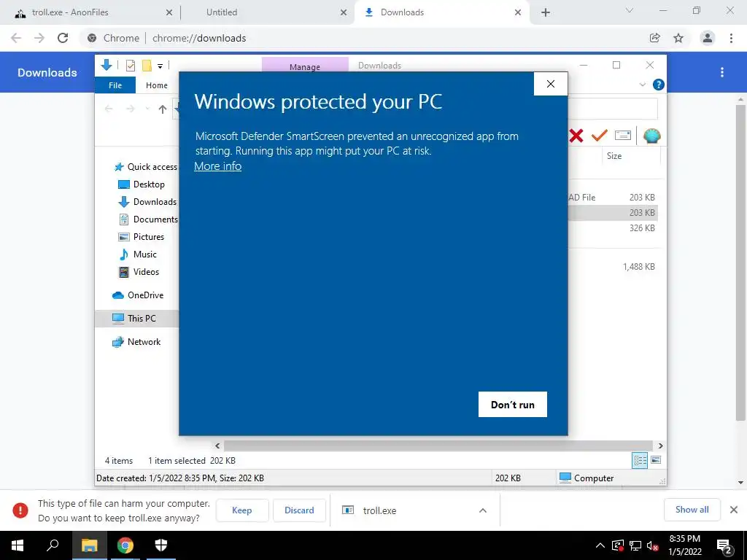Image resolution: width=747 pixels, height=560 pixels.
Task: Click Explorer help question mark icon
Action: click(659, 85)
